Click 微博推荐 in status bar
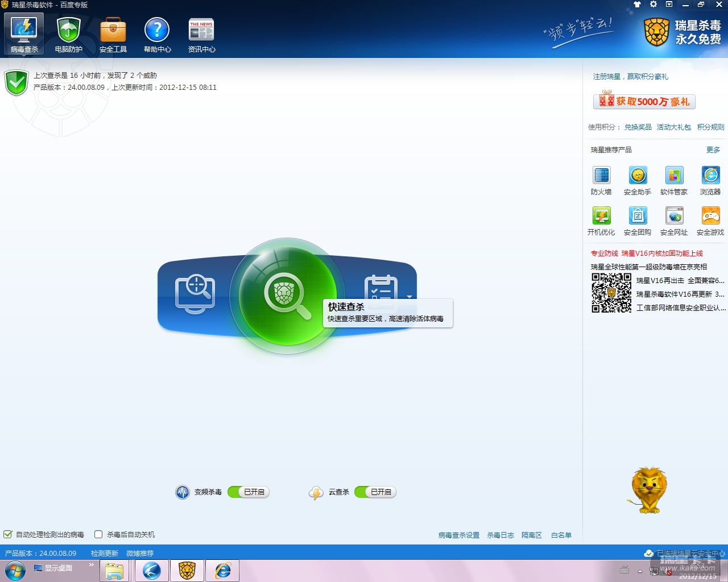This screenshot has width=728, height=582. pos(140,554)
